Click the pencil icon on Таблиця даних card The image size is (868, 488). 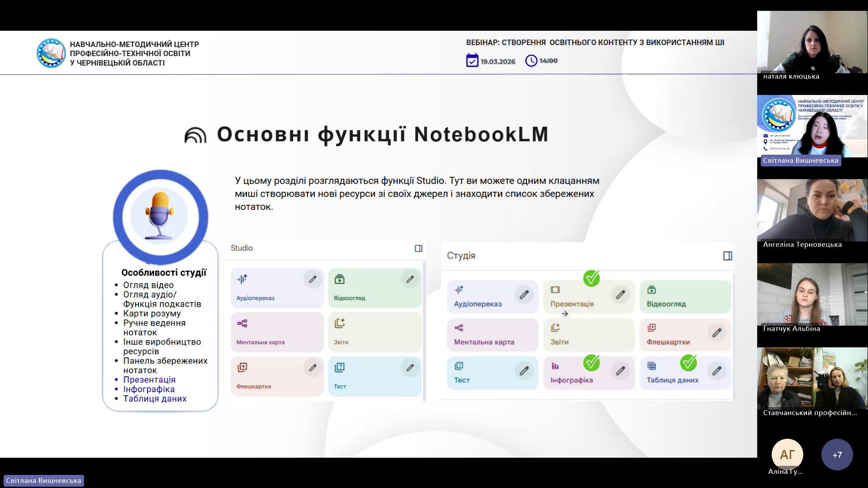click(716, 371)
